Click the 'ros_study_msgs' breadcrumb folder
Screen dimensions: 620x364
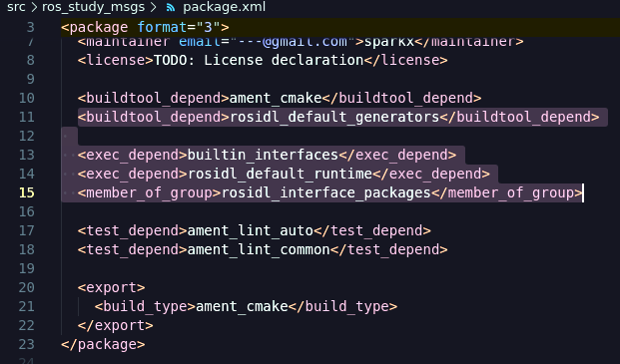94,7
